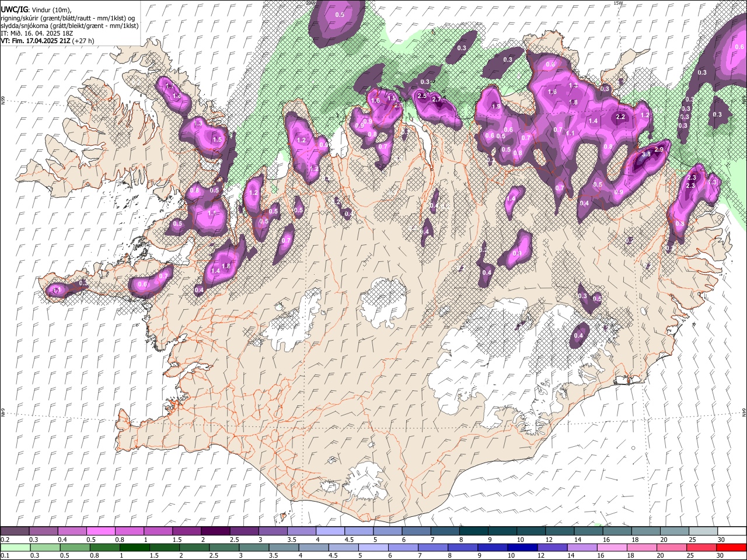Click the 3.8 precipitation value on map

(x=645, y=154)
